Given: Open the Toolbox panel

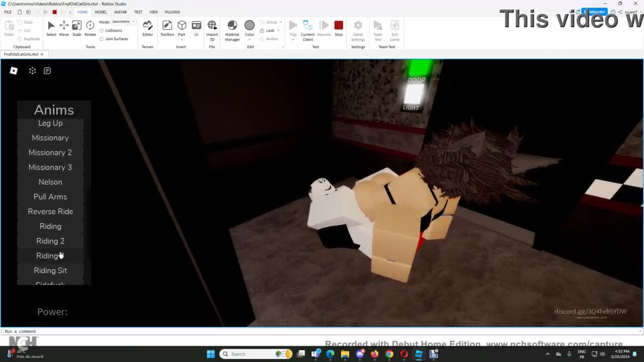Looking at the screenshot, I should click(x=167, y=28).
